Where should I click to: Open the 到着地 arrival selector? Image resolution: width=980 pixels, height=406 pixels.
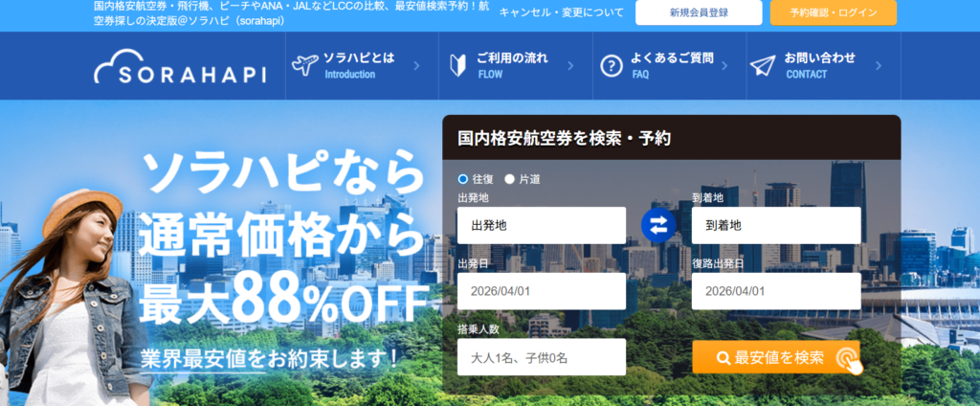(x=775, y=225)
